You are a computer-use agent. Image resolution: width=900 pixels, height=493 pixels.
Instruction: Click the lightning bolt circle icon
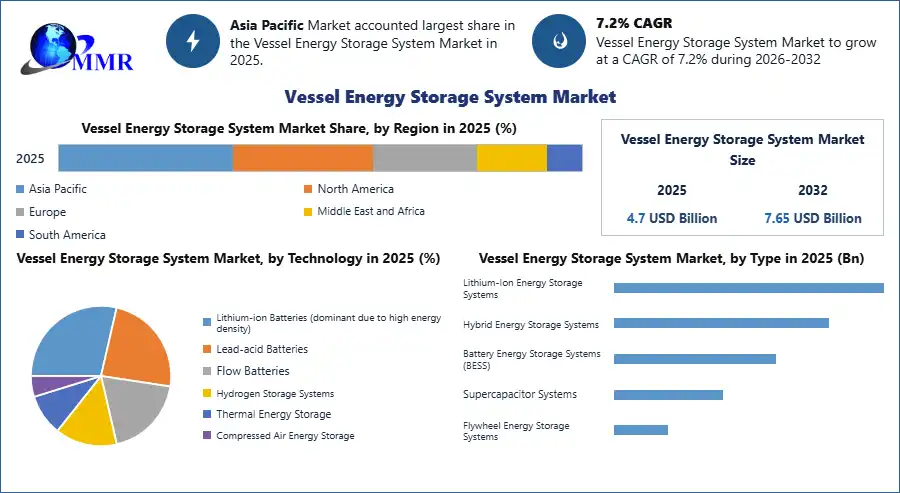(x=193, y=41)
